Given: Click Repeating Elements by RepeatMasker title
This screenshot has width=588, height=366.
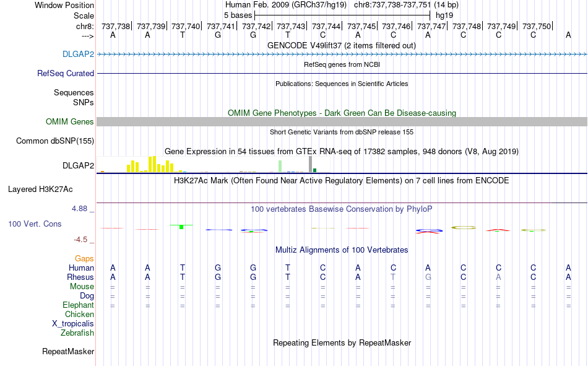Looking at the screenshot, I should point(342,342).
